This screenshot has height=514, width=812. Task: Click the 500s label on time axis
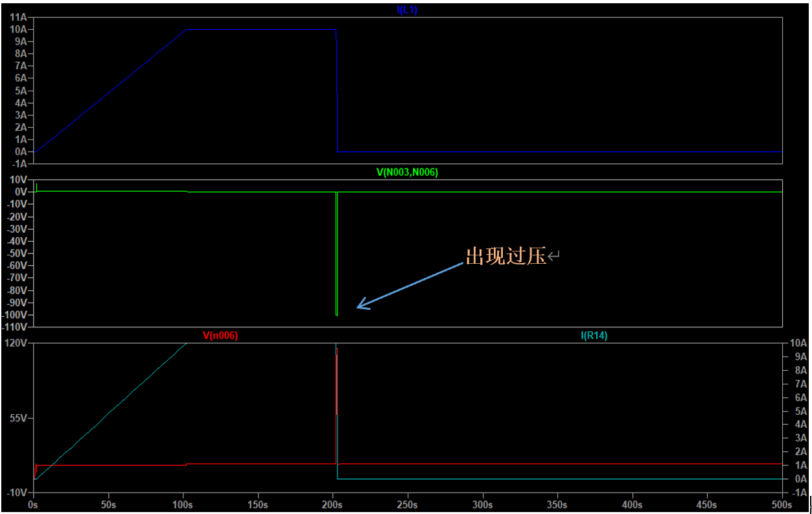click(781, 504)
